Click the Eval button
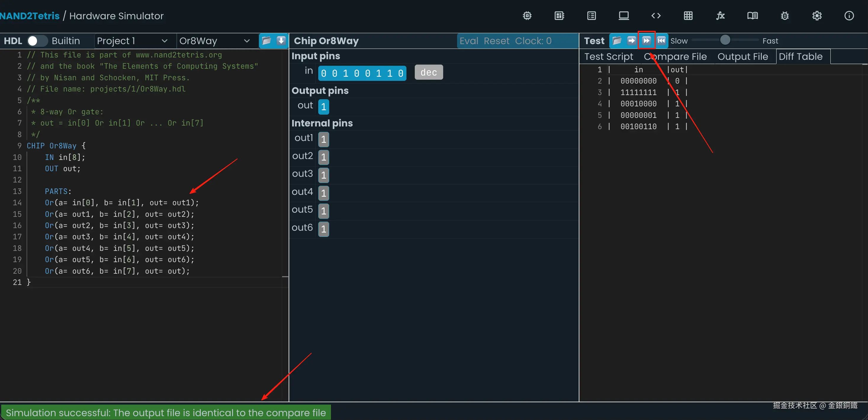This screenshot has height=420, width=868. (x=469, y=41)
